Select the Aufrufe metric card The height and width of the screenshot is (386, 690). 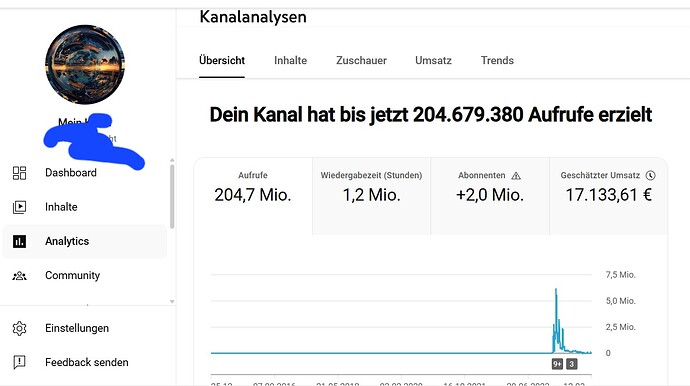coord(253,196)
